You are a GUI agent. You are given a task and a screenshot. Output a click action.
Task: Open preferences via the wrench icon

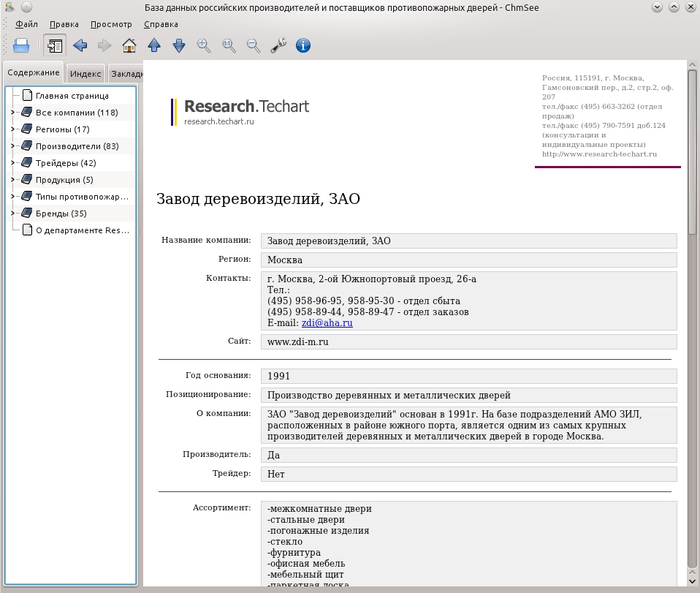(x=278, y=45)
